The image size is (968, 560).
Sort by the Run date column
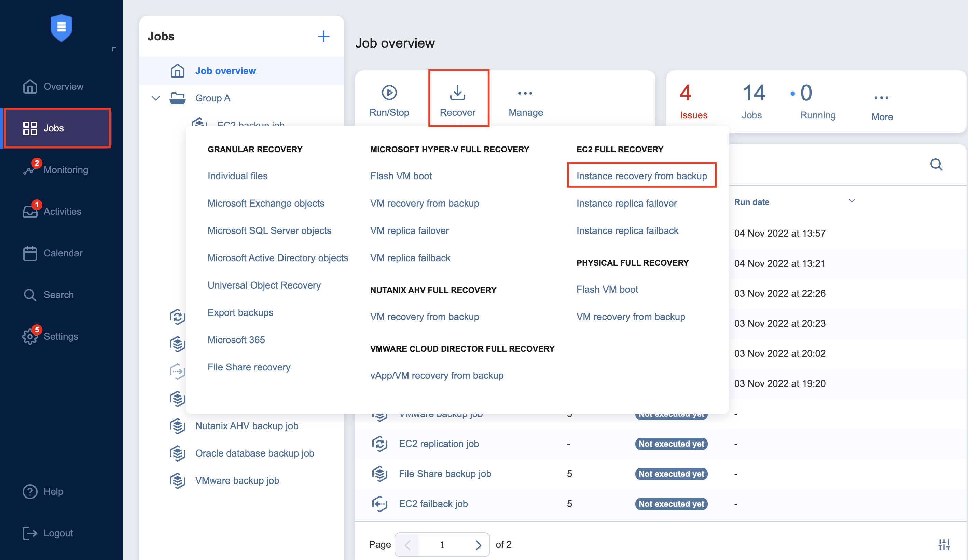pos(751,202)
